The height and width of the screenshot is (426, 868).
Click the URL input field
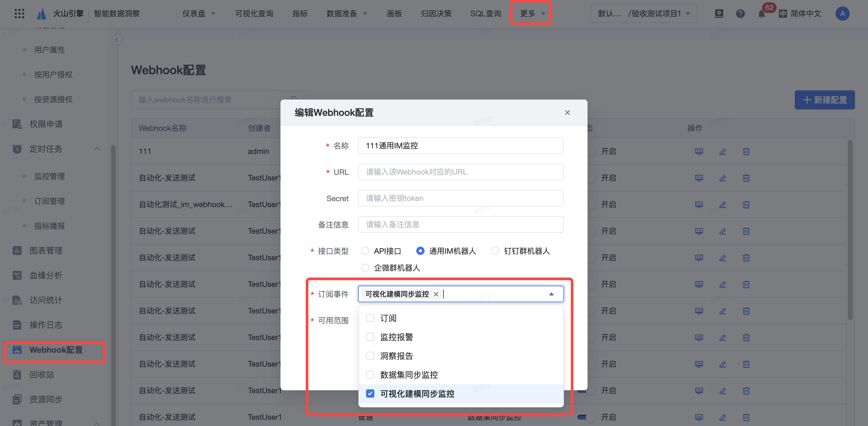coord(460,172)
